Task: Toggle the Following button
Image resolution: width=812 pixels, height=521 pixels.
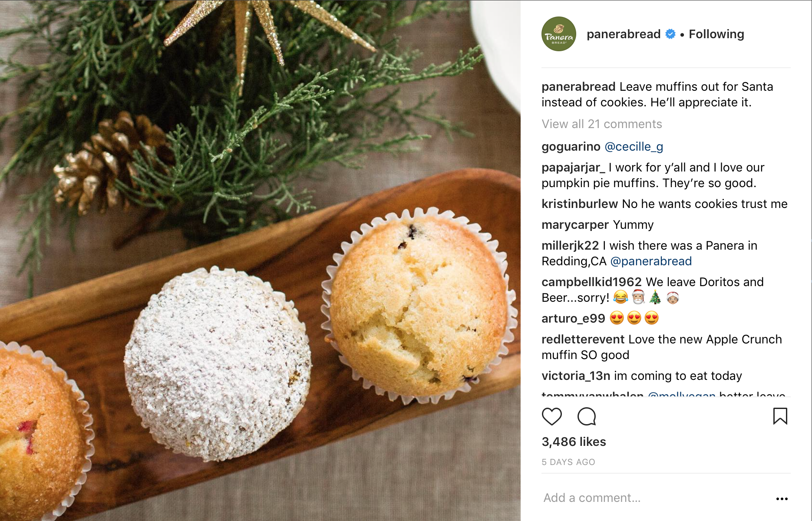Action: click(x=716, y=34)
